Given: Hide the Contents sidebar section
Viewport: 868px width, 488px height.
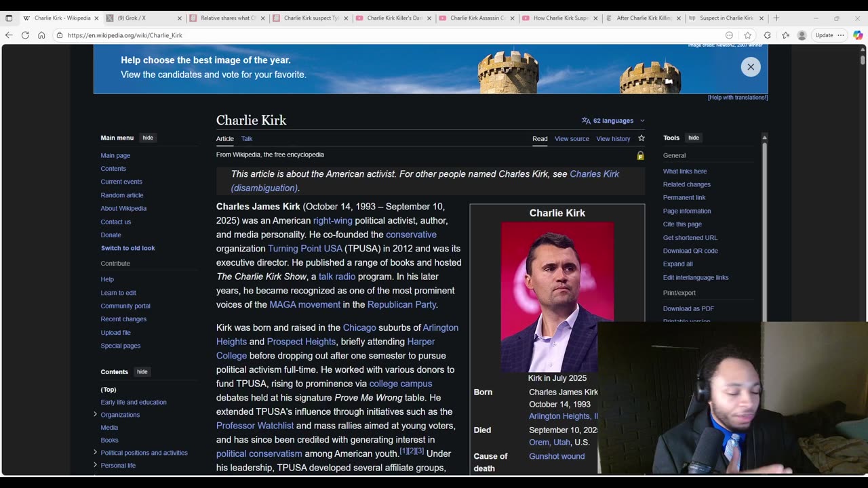Looking at the screenshot, I should point(142,371).
